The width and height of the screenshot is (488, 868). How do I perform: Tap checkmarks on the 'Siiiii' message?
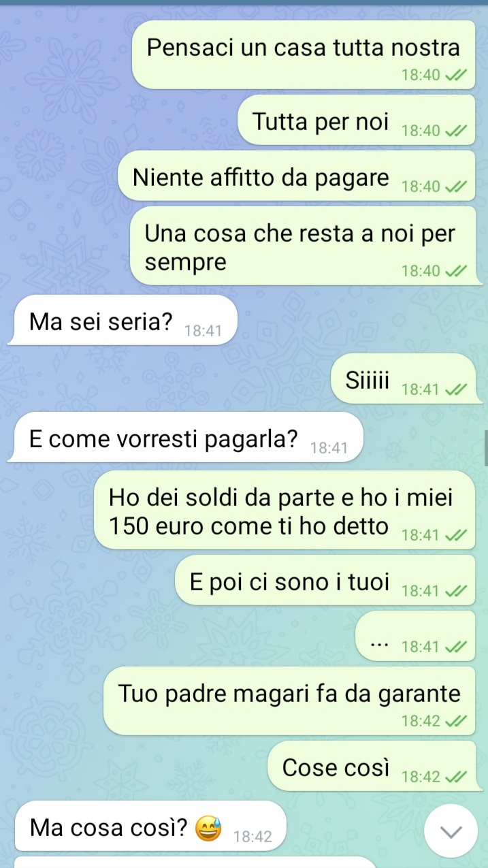(x=455, y=390)
